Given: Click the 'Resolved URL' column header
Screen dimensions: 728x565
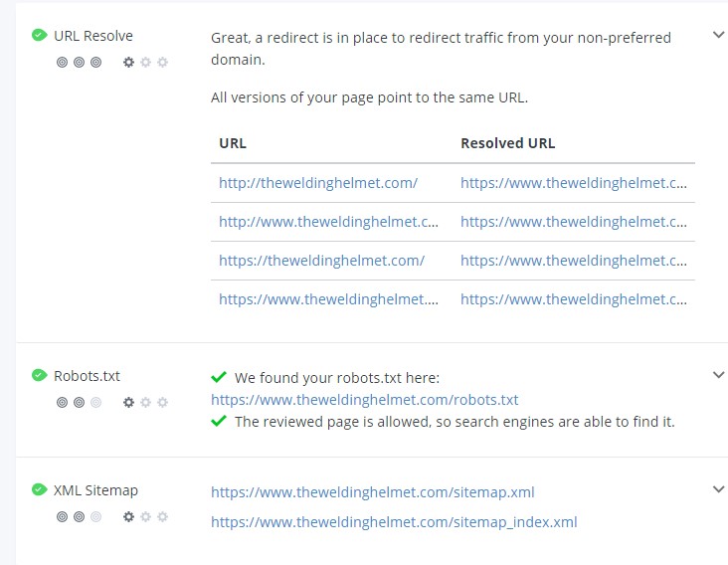Looking at the screenshot, I should tap(507, 143).
